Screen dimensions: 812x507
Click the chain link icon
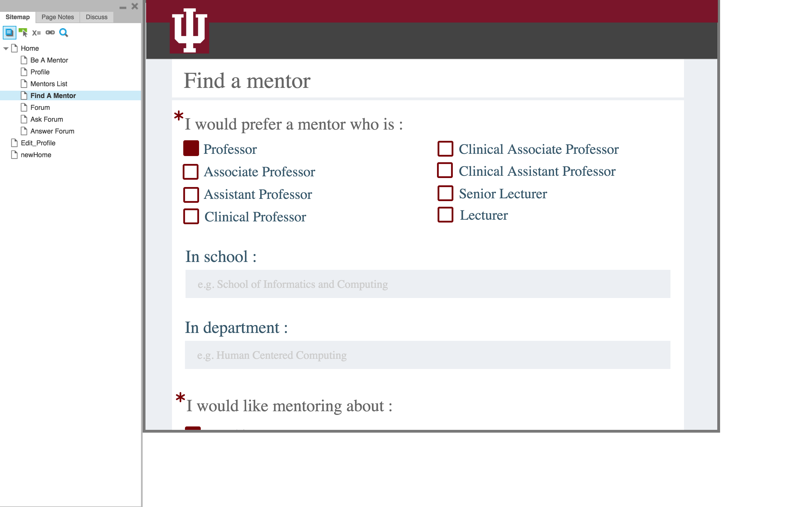pyautogui.click(x=50, y=32)
